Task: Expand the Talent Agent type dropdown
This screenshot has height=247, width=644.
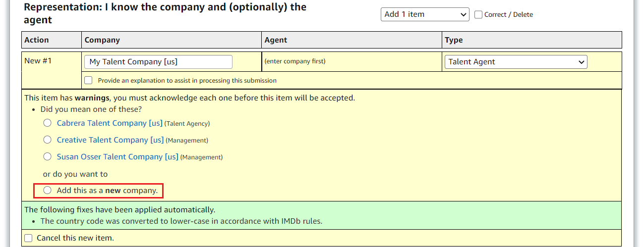Action: 516,62
